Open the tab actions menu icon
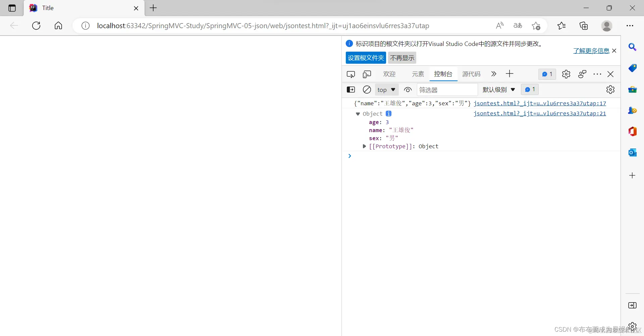This screenshot has width=644, height=336. [x=12, y=8]
